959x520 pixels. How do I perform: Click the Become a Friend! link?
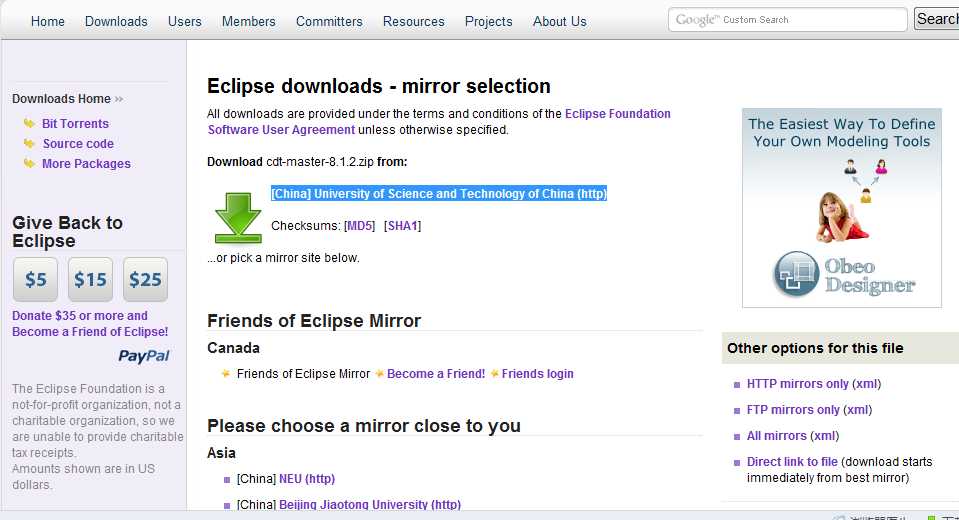pos(436,374)
